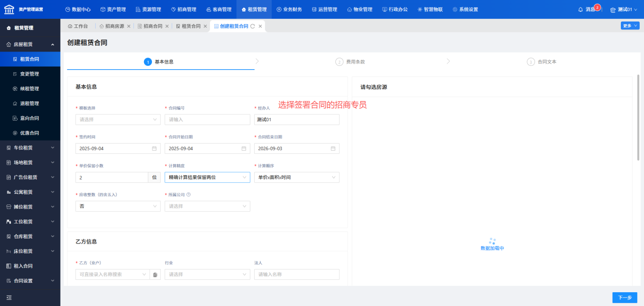Close the 招商合同 tab

coord(167,26)
